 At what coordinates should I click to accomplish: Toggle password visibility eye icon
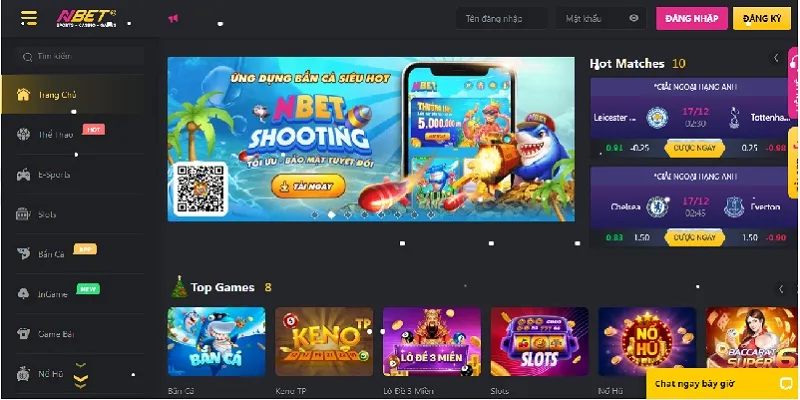click(634, 18)
